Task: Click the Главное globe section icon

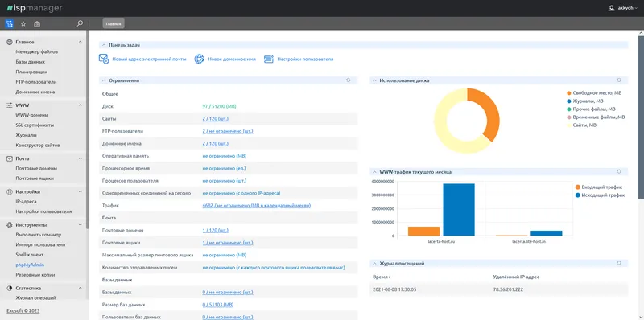Action: pos(10,42)
